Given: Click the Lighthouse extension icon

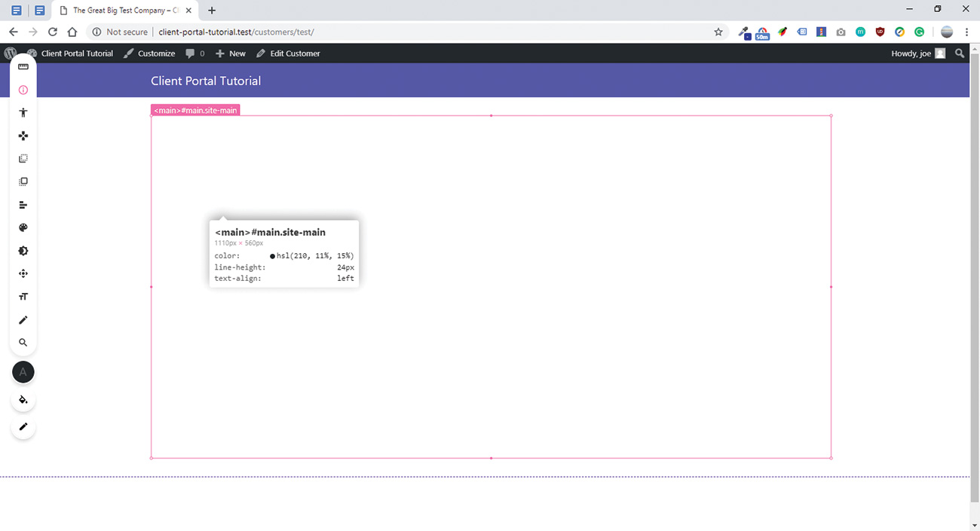Looking at the screenshot, I should (x=821, y=32).
